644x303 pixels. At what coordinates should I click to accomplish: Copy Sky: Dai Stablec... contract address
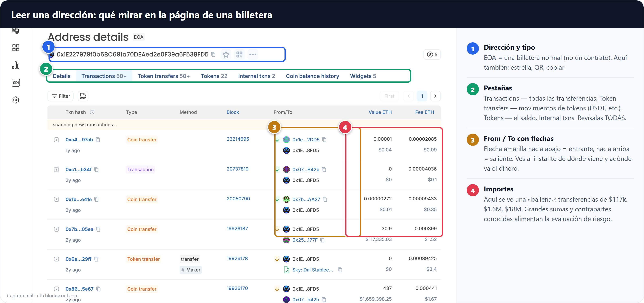point(340,270)
